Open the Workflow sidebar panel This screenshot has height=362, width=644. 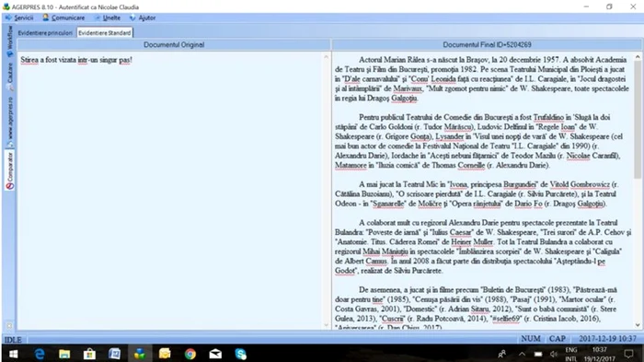click(x=10, y=41)
